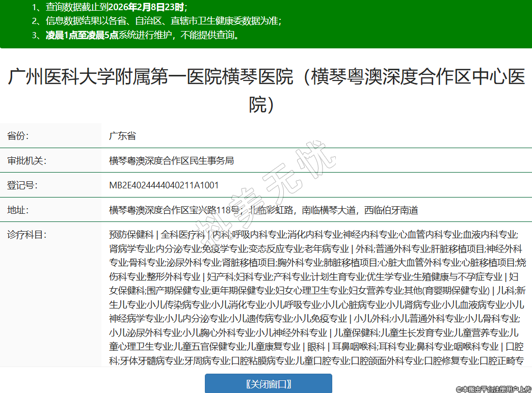
Task: Select the 省份 row label
Action: tap(18, 136)
